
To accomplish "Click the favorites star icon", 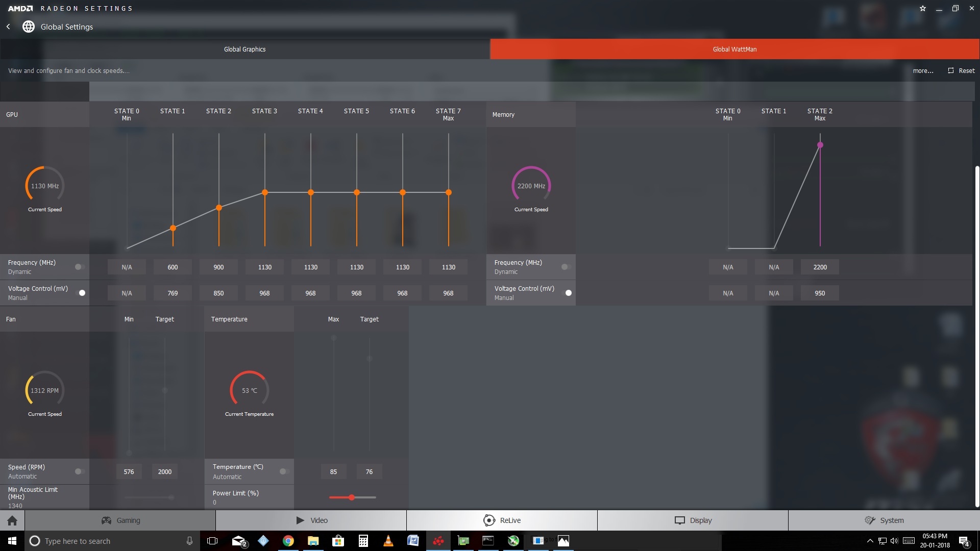I will point(922,8).
